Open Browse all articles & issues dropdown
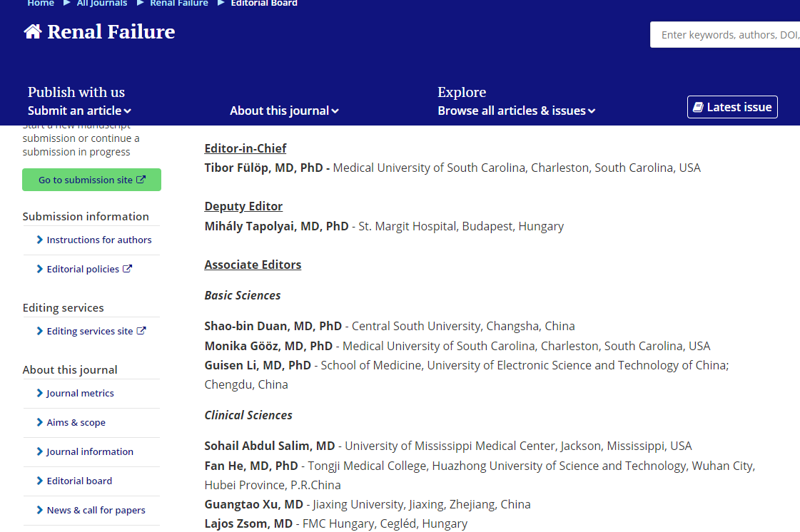This screenshot has height=532, width=800. click(516, 111)
